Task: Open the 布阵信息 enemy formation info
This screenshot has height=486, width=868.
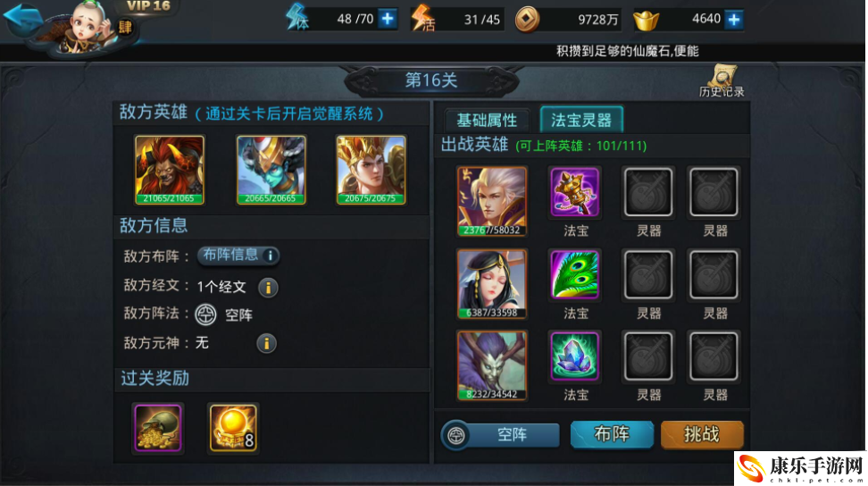Action: click(x=238, y=256)
